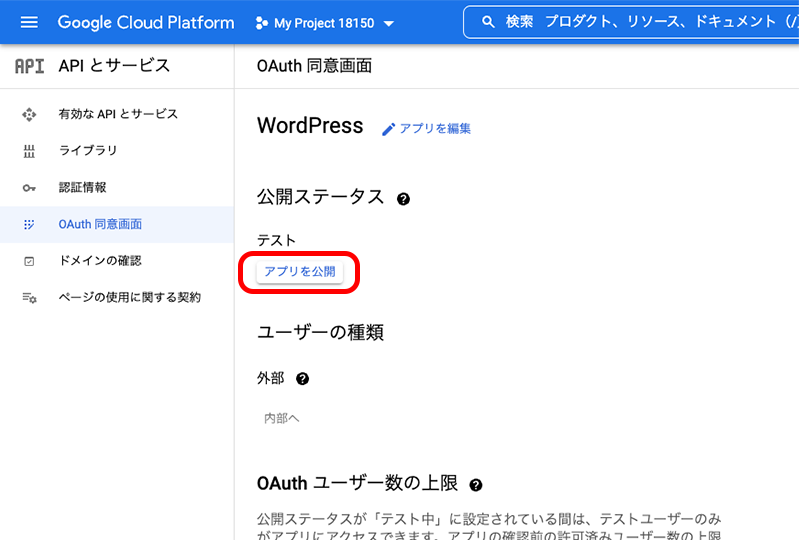Open 認証情報 in the sidebar

82,188
